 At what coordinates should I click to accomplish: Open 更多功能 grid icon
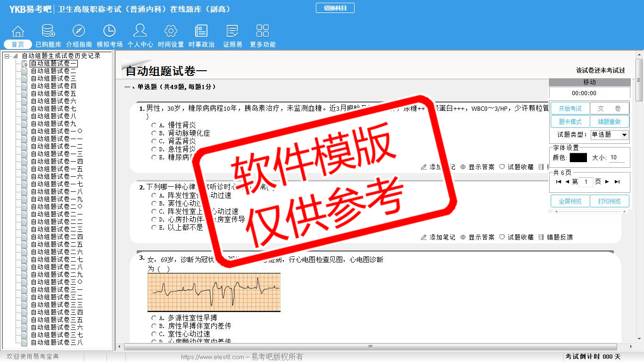[263, 32]
